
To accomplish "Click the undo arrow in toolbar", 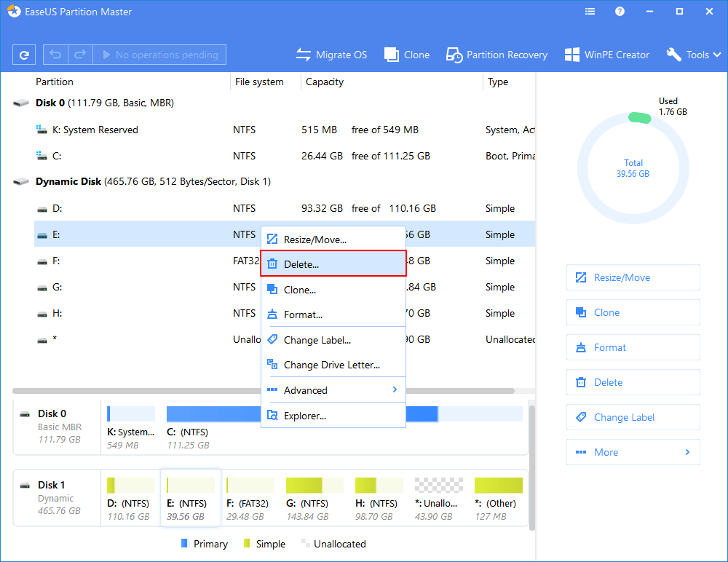I will point(55,55).
